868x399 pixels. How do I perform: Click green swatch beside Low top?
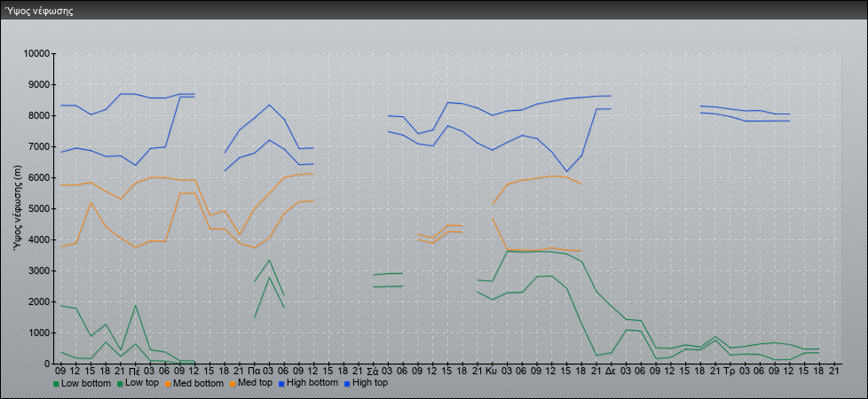tap(120, 384)
